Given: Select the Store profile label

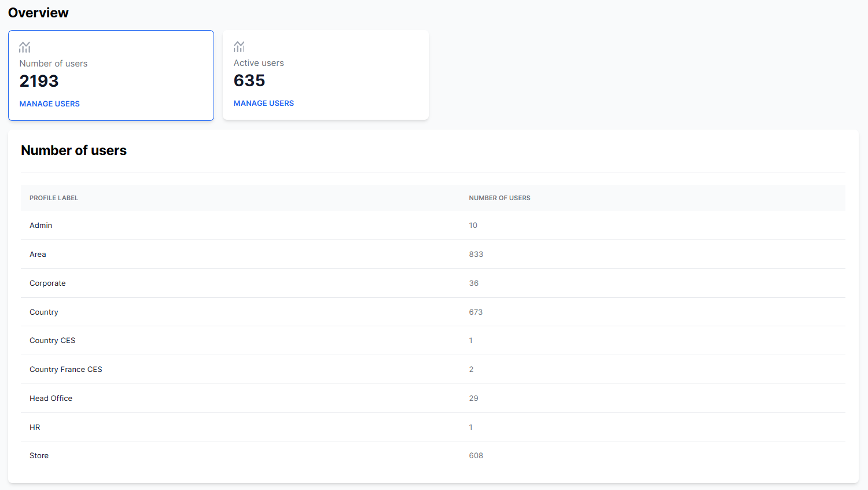Looking at the screenshot, I should [39, 456].
